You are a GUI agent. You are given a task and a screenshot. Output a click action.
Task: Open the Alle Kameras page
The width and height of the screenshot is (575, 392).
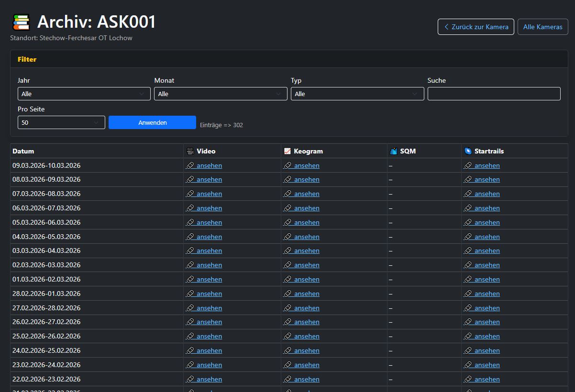pos(542,27)
